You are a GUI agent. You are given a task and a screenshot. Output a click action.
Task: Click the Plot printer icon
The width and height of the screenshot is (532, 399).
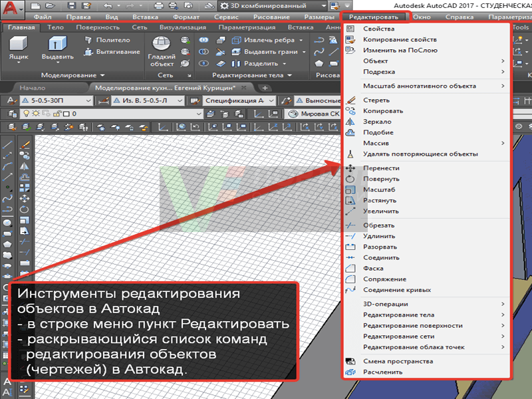tap(158, 5)
